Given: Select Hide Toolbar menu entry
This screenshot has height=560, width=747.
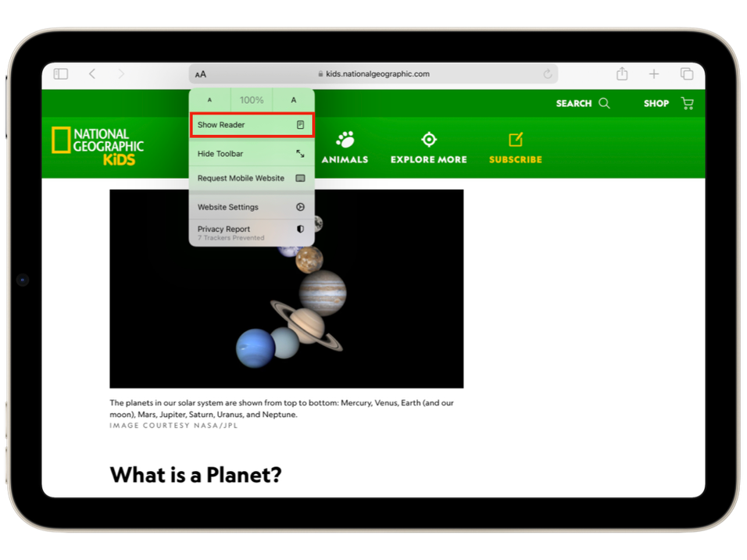Looking at the screenshot, I should click(x=252, y=154).
